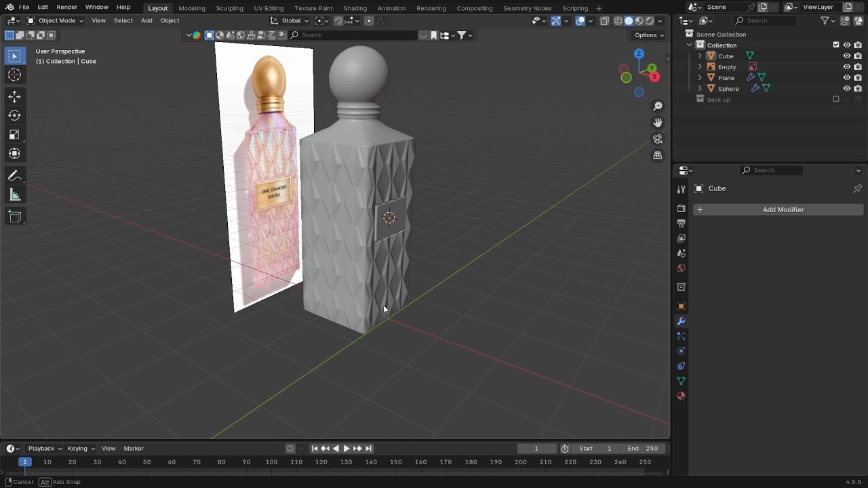Open the Render properties tab
Screen dimensions: 868x488
click(682, 208)
